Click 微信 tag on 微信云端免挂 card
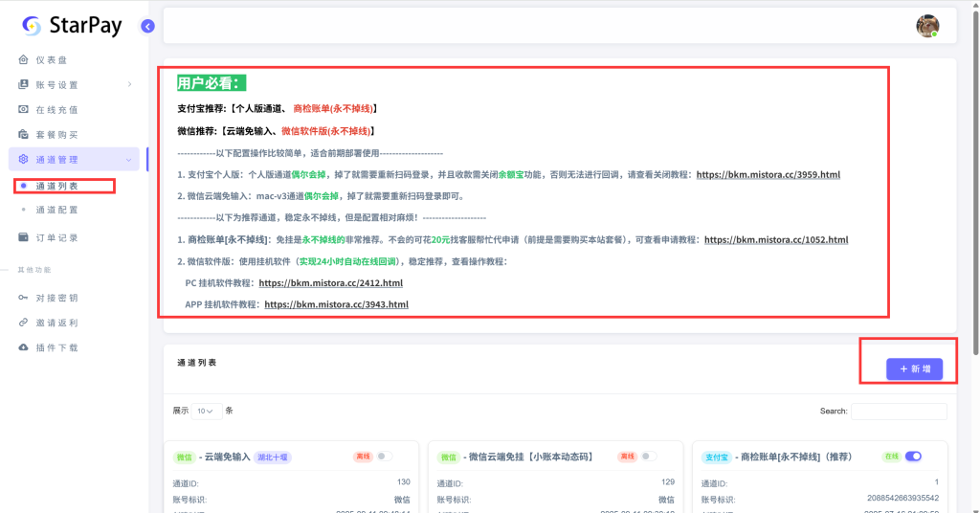This screenshot has height=513, width=980. [449, 457]
